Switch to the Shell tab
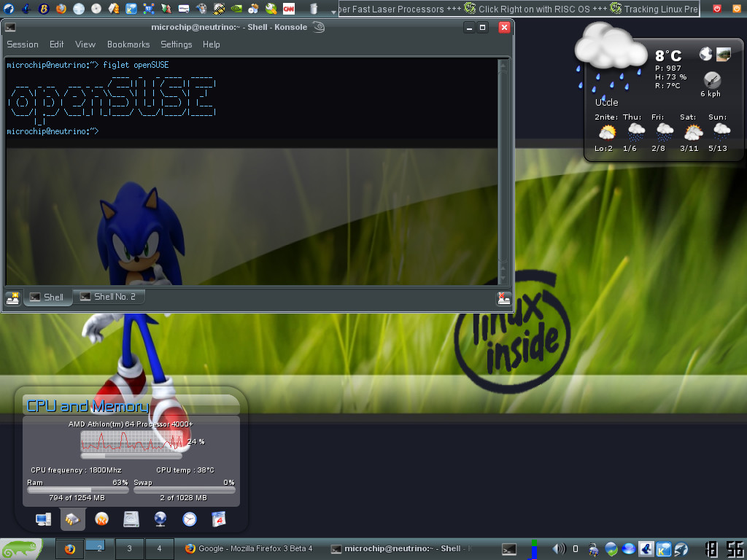Screen dimensions: 747x560 coord(47,297)
